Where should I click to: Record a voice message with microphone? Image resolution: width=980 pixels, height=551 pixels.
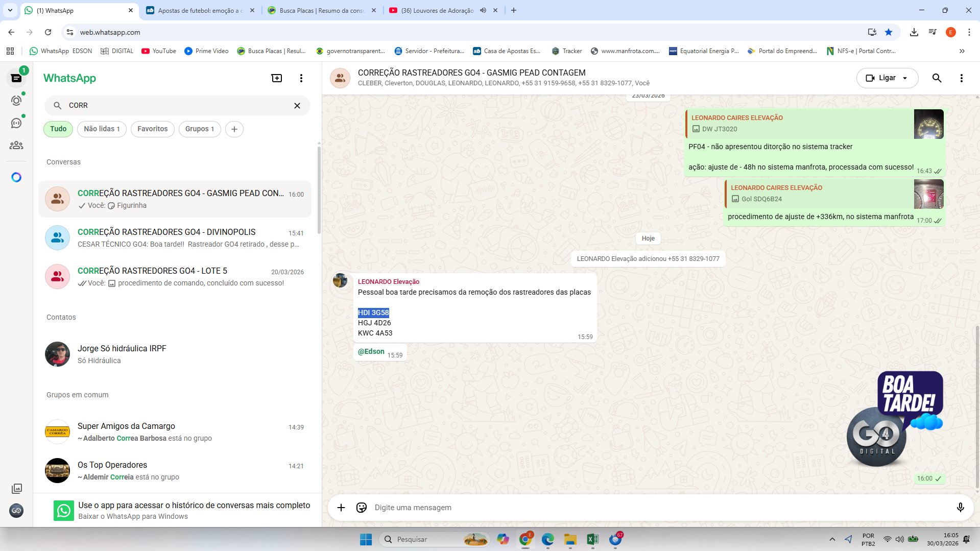pyautogui.click(x=960, y=508)
